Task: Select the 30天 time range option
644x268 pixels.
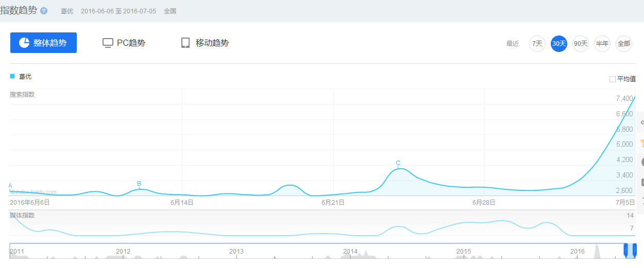Action: click(x=559, y=44)
